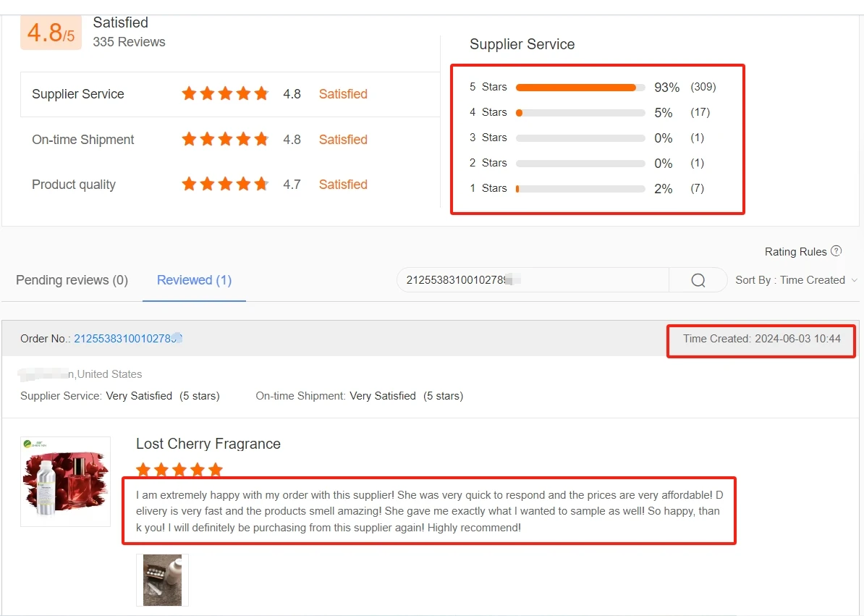Click the Rating Rules link
This screenshot has width=864, height=616.
(x=795, y=252)
